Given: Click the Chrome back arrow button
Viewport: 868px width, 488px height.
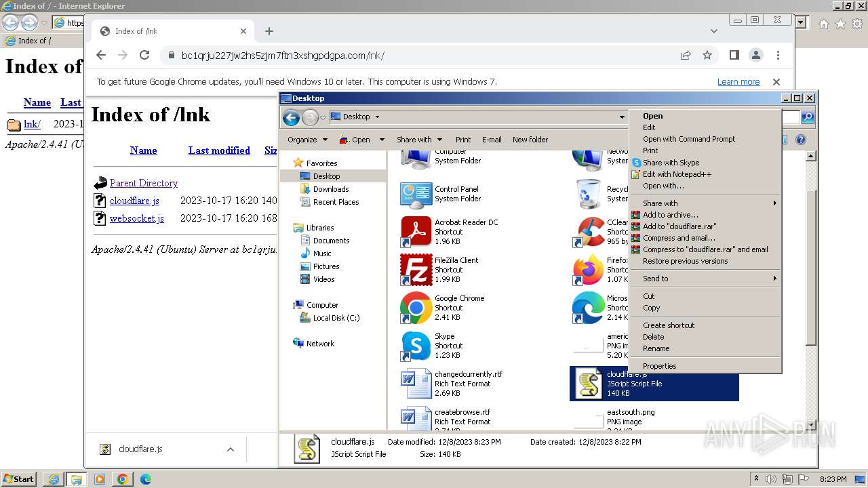Looking at the screenshot, I should point(101,56).
